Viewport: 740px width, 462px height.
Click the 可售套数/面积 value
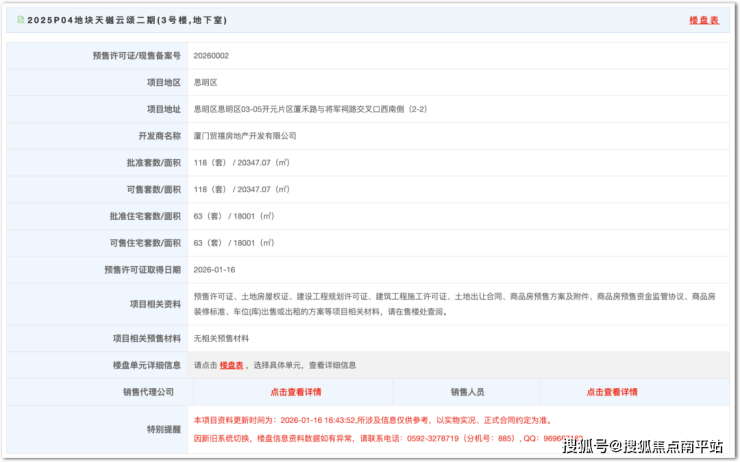(x=241, y=189)
